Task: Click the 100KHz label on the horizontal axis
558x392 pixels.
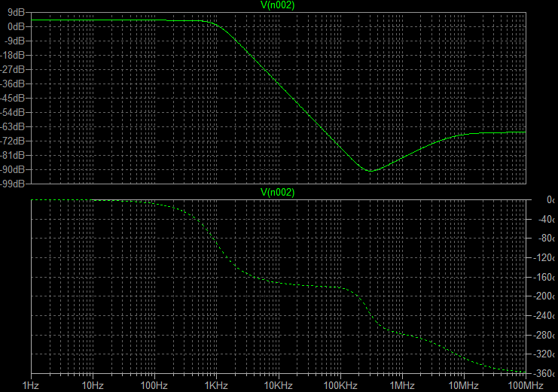Action: point(340,385)
